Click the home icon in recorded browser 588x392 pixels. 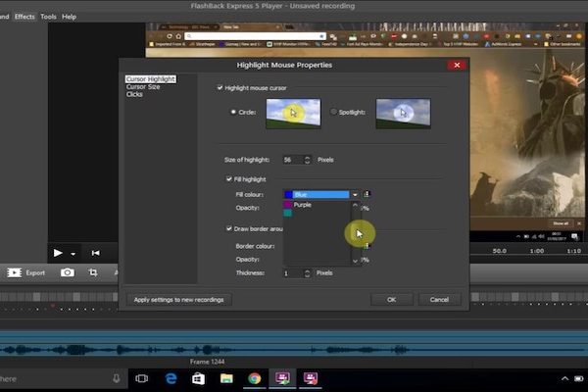[x=178, y=36]
